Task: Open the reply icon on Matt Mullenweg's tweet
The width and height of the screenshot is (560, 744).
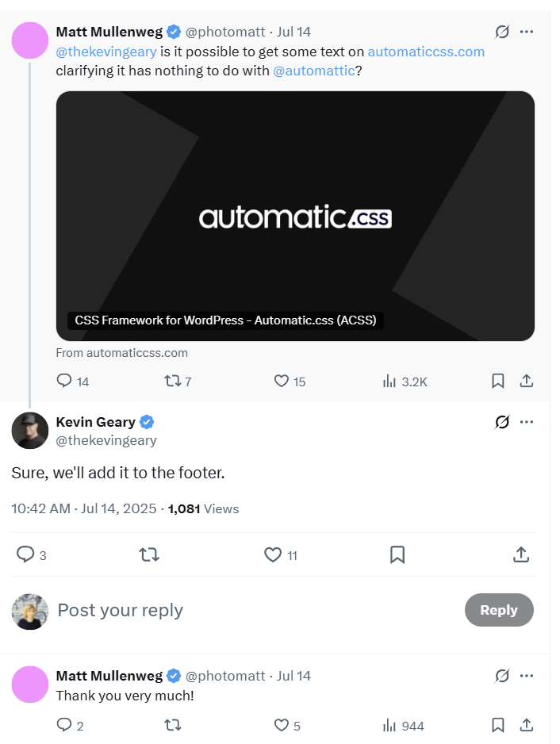Action: pos(63,381)
